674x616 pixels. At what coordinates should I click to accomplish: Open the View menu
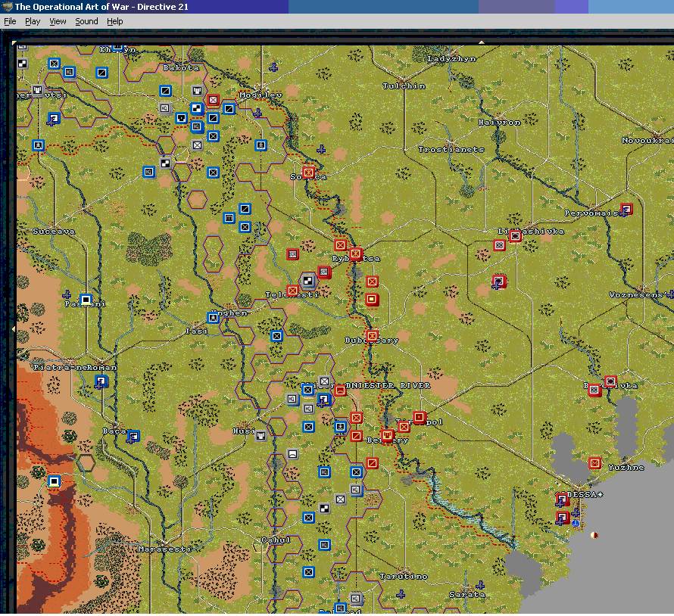pyautogui.click(x=57, y=21)
